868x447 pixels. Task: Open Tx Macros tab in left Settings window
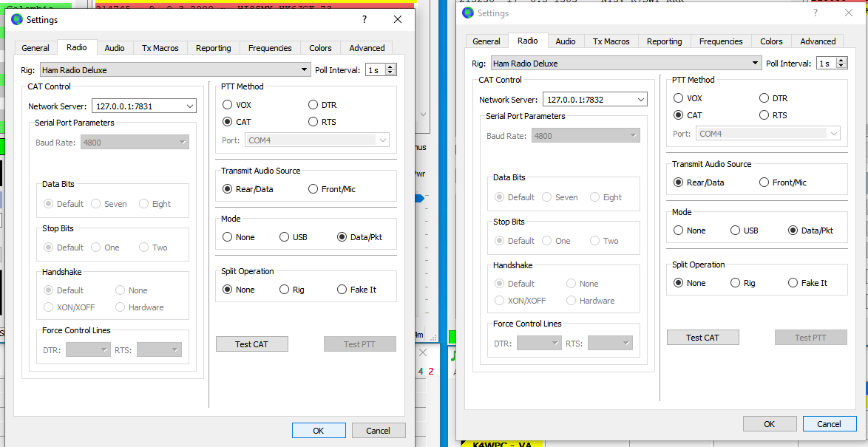click(x=160, y=48)
